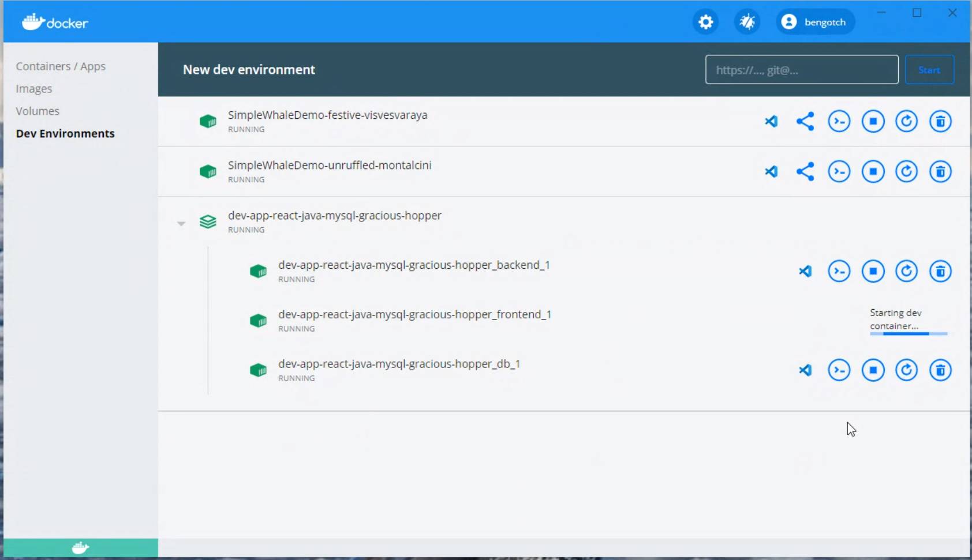The width and height of the screenshot is (972, 560).
Task: Open the bengotch account menu
Action: (815, 21)
